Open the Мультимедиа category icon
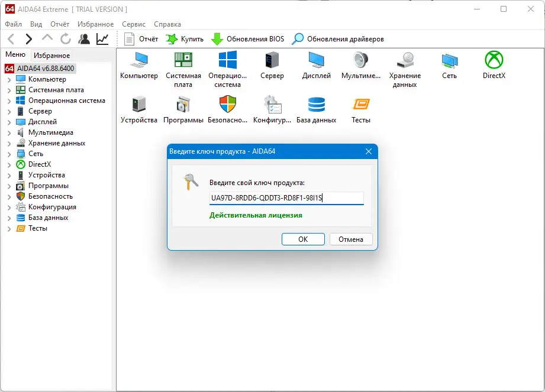The image size is (545, 392). pyautogui.click(x=360, y=61)
